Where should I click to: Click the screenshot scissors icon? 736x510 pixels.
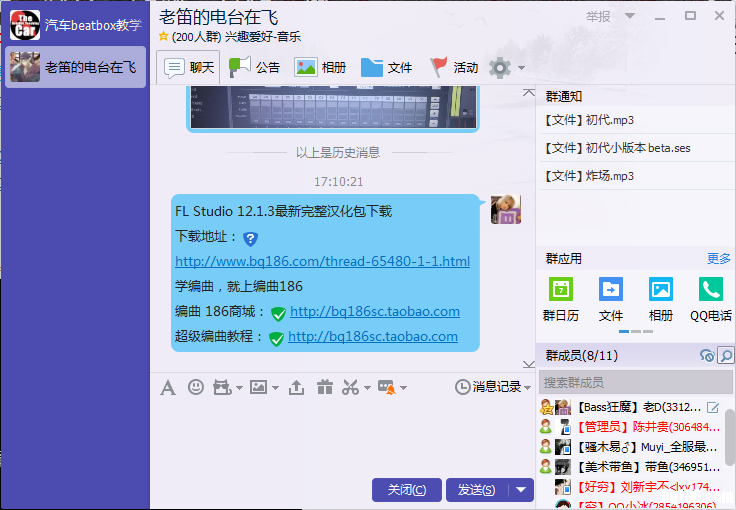351,388
